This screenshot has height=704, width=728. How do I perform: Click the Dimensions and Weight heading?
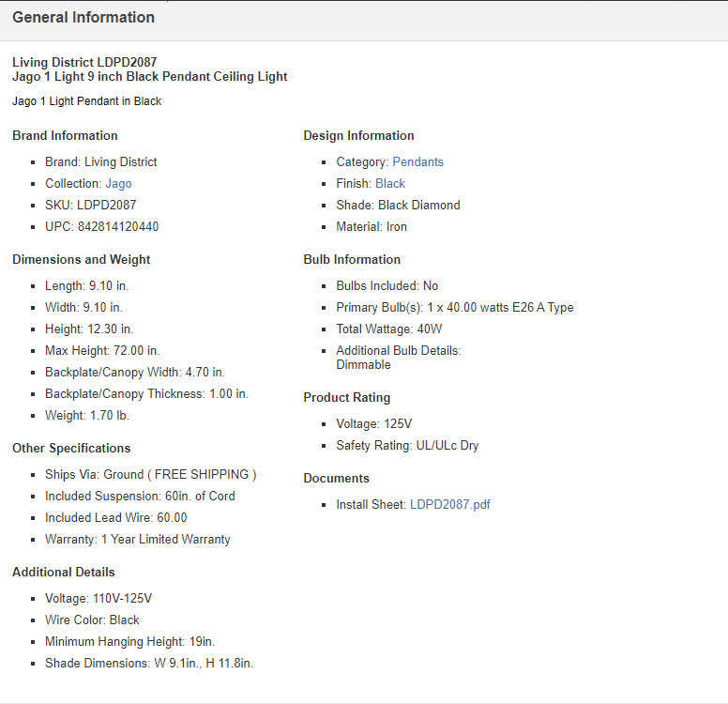pos(81,260)
